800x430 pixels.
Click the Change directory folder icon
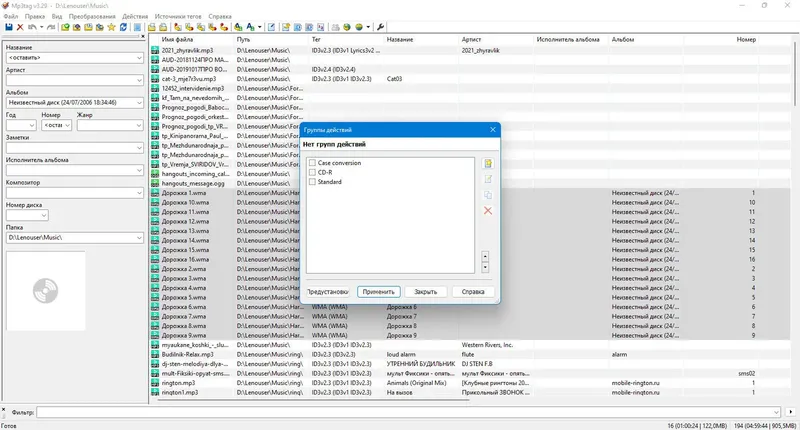(65, 27)
